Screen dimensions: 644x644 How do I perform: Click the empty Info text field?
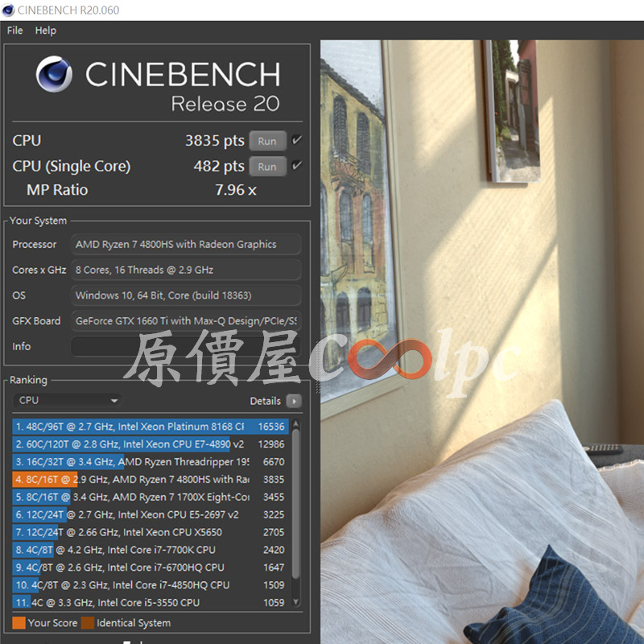[185, 346]
